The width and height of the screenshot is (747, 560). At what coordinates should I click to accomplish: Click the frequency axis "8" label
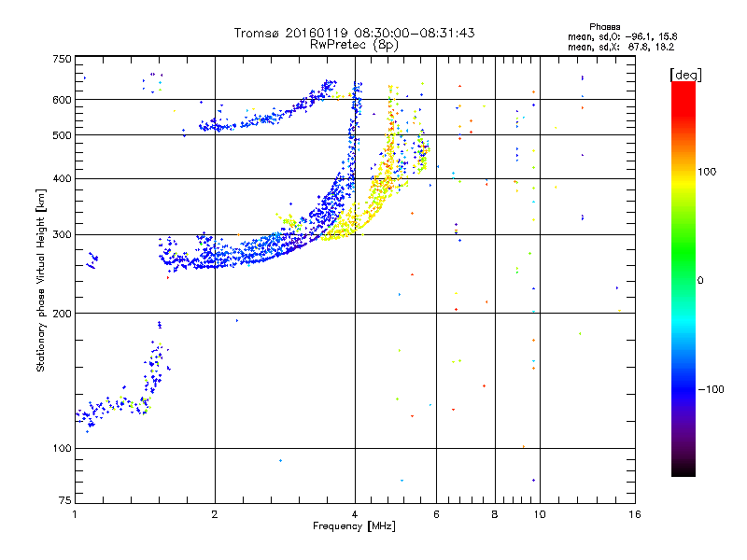(495, 514)
